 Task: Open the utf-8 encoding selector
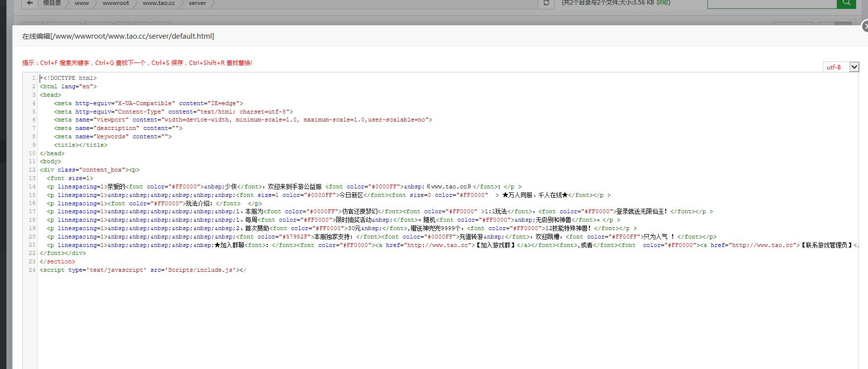841,67
